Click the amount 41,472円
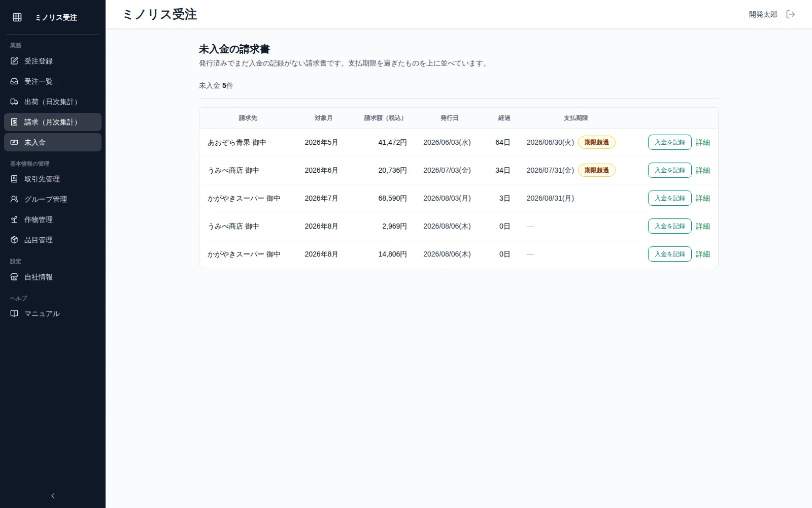Screen dimensions: 812x508 pyautogui.click(x=392, y=142)
